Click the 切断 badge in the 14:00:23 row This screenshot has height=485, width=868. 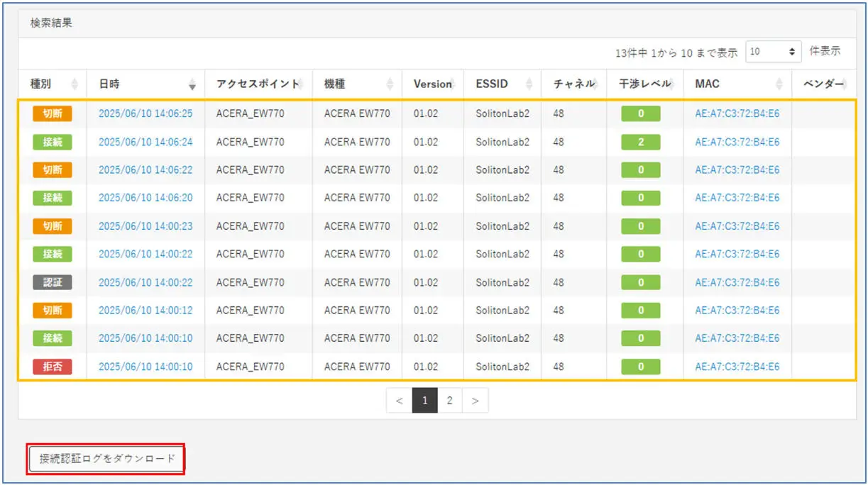(53, 226)
